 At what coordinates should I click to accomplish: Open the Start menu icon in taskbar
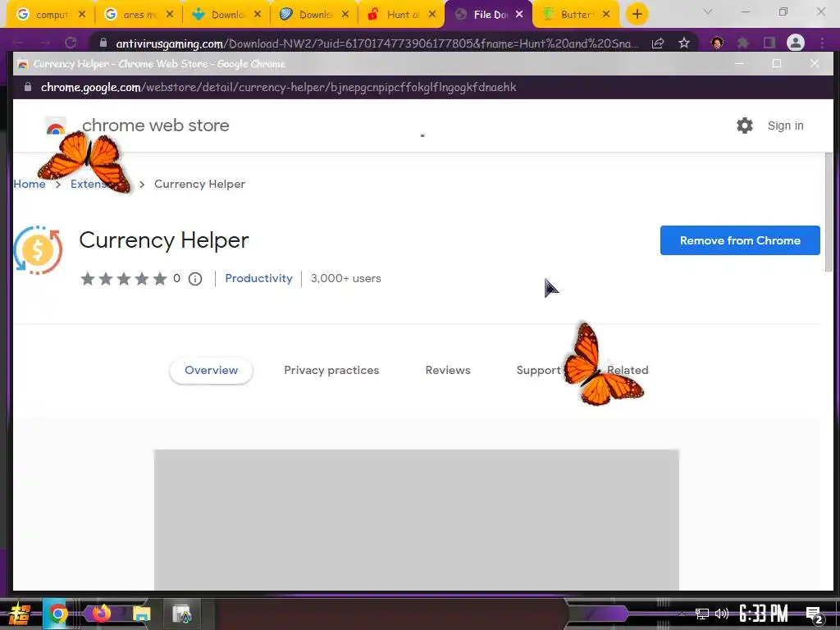[x=20, y=614]
